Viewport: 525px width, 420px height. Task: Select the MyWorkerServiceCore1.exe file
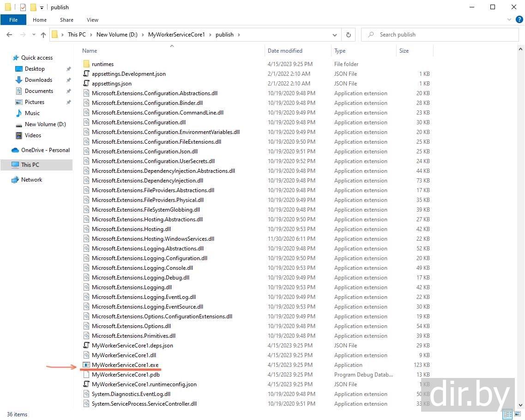tap(125, 365)
